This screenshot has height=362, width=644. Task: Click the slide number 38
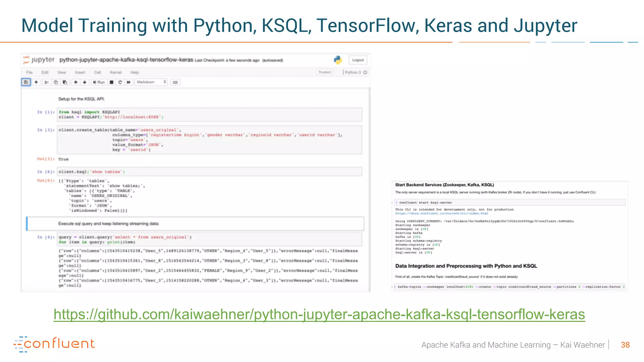pos(625,345)
